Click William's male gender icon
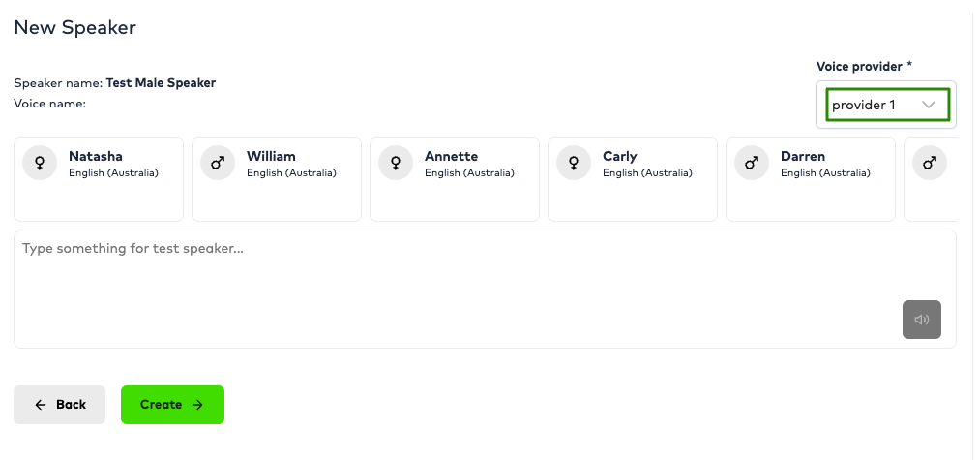Viewport: 980px width, 460px height. pos(218,163)
